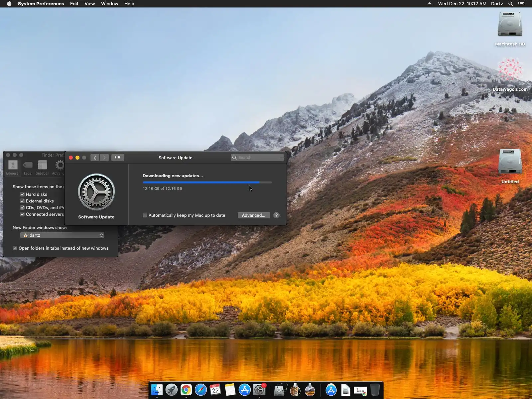The width and height of the screenshot is (532, 399).
Task: Uncheck External disks in Finder Preferences
Action: coord(22,201)
